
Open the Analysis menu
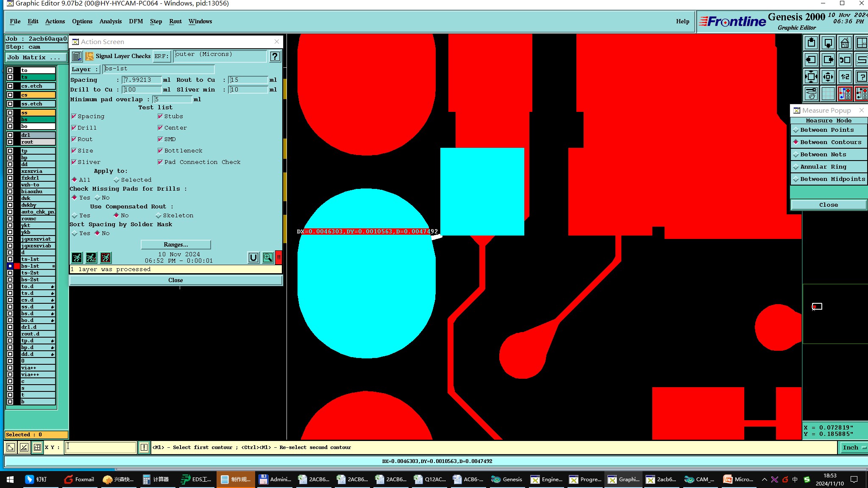[110, 21]
